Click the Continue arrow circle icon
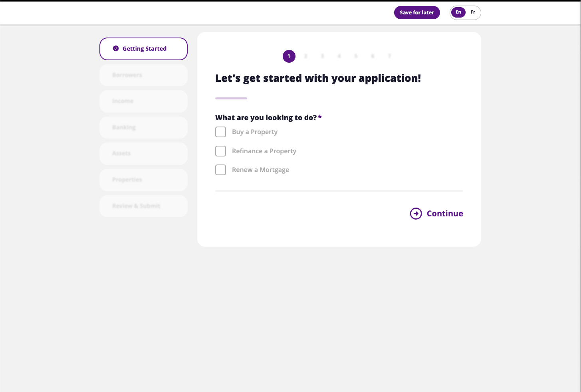 click(x=416, y=214)
